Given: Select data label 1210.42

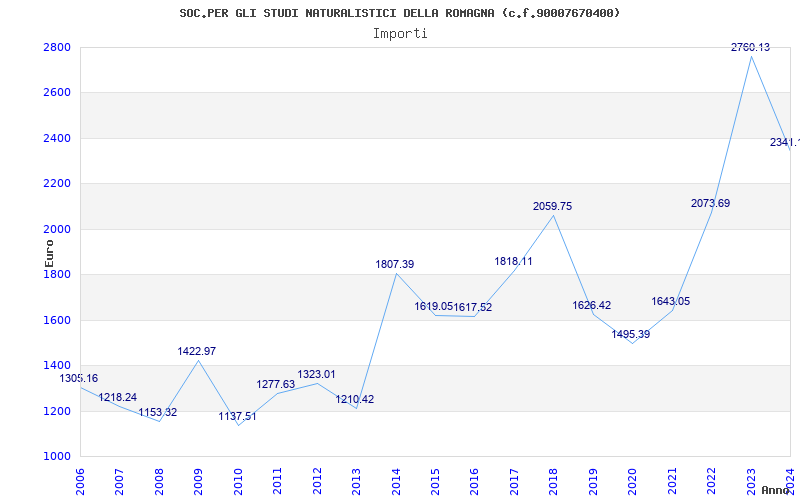Looking at the screenshot, I should [x=354, y=399].
